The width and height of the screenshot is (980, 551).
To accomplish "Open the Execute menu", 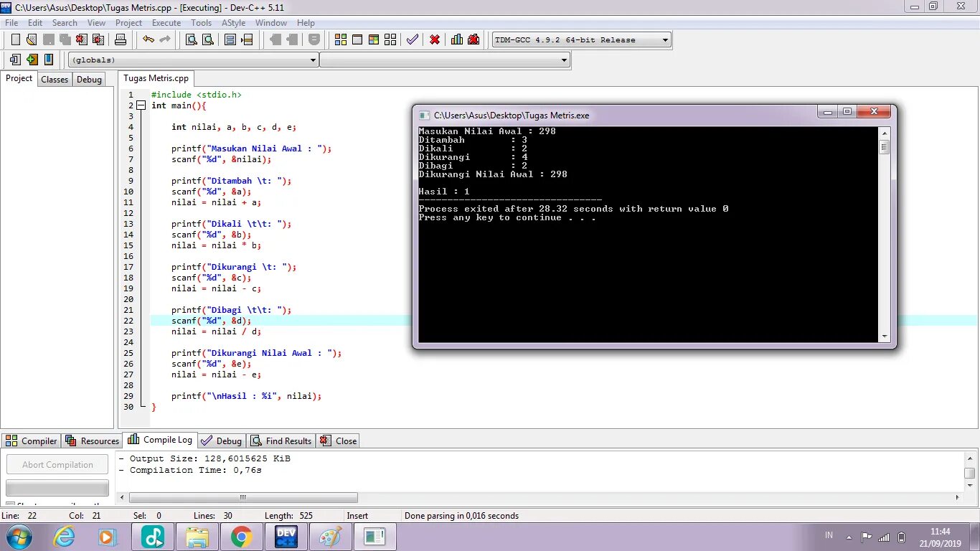I will (166, 22).
